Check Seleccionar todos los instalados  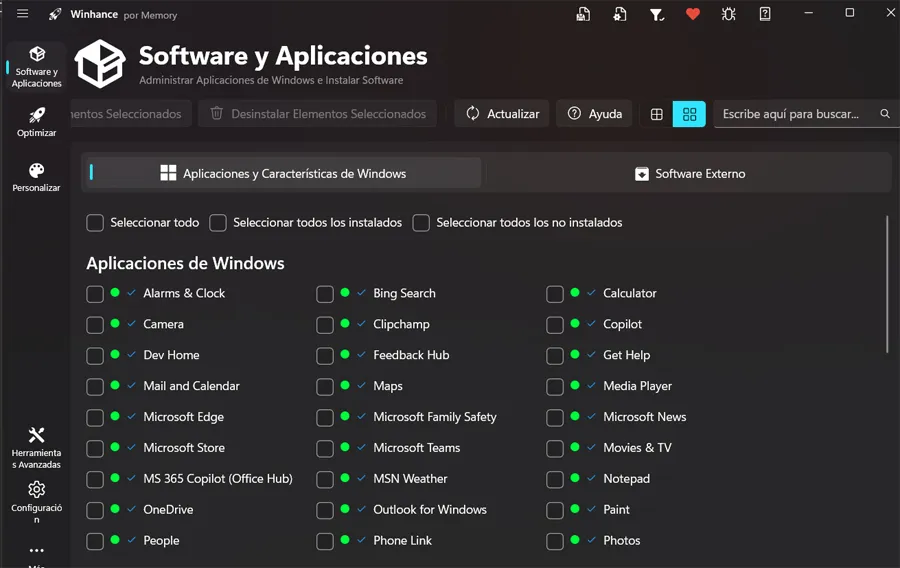point(218,223)
